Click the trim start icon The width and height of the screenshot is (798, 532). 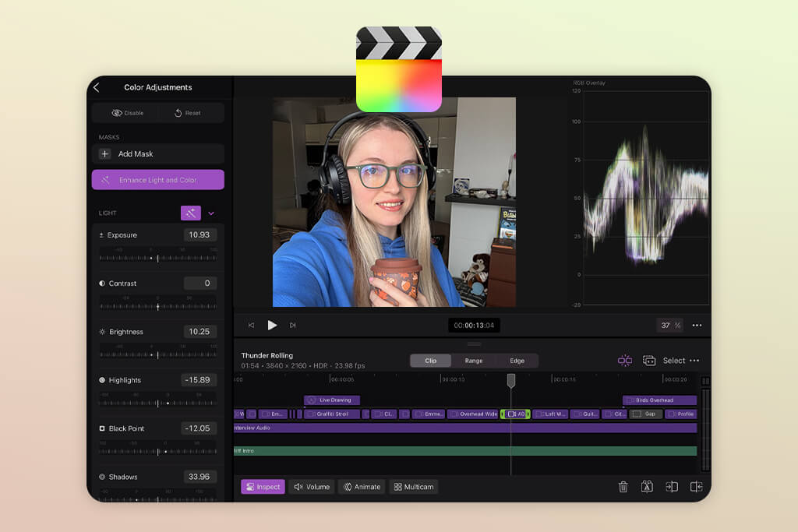point(672,487)
